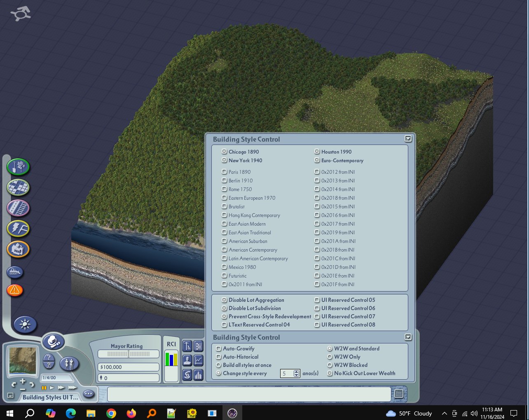Viewport: 529px width, 420px height.
Task: Open the options button with three dots
Action: click(x=89, y=394)
